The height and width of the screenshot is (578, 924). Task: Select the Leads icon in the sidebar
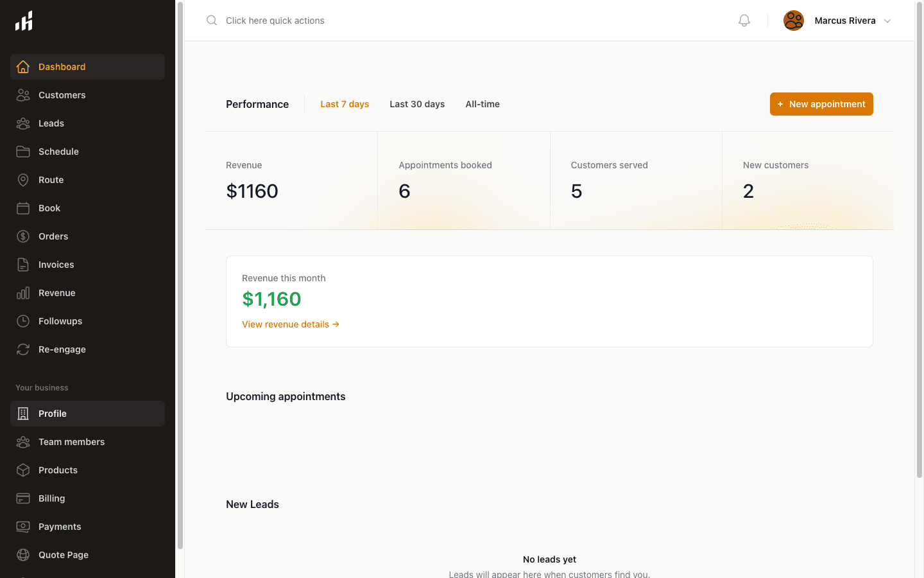[23, 123]
